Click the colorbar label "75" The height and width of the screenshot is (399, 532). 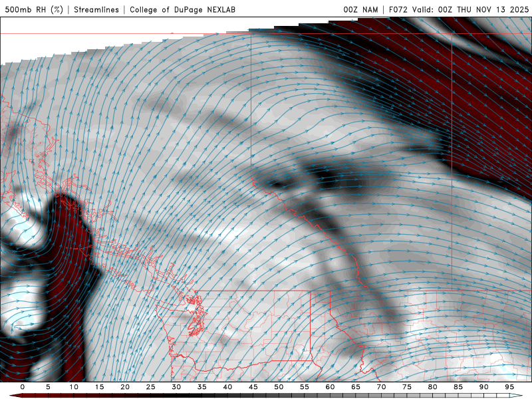(407, 387)
